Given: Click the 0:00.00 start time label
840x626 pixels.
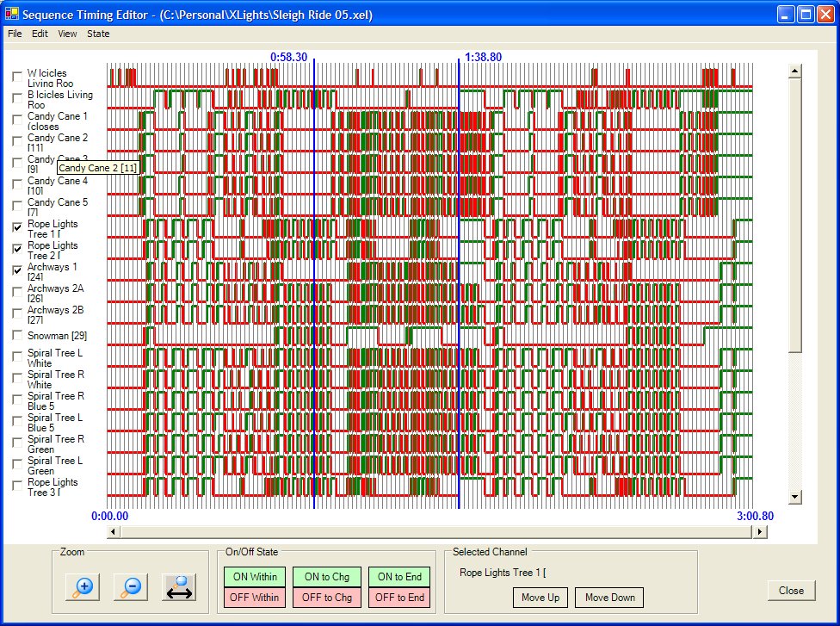Looking at the screenshot, I should coord(110,516).
